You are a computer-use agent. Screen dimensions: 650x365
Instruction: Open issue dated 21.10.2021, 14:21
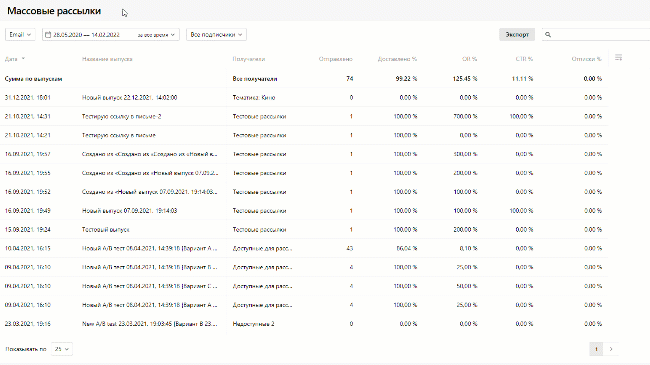pos(119,135)
